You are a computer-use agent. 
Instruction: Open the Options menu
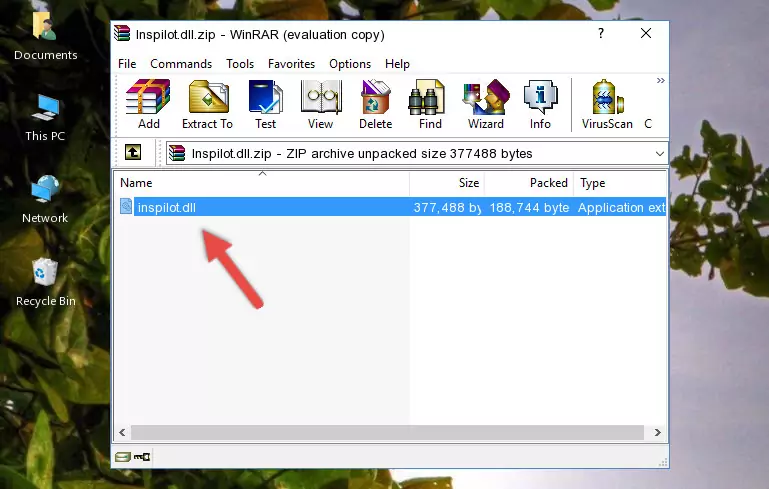click(x=350, y=64)
